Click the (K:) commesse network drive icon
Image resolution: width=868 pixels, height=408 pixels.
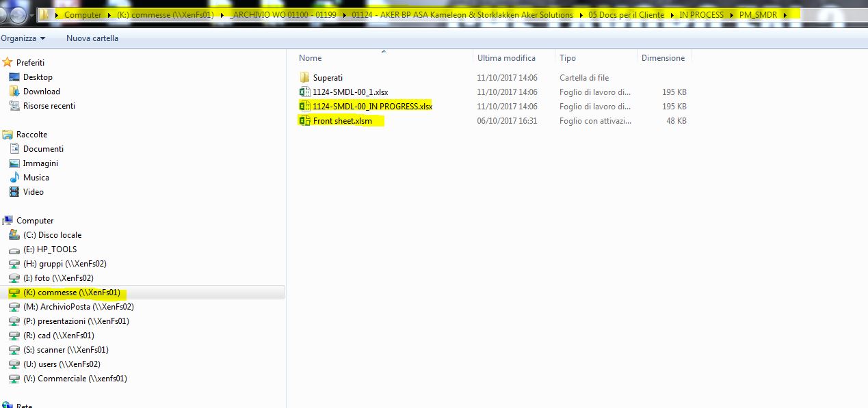click(x=14, y=293)
